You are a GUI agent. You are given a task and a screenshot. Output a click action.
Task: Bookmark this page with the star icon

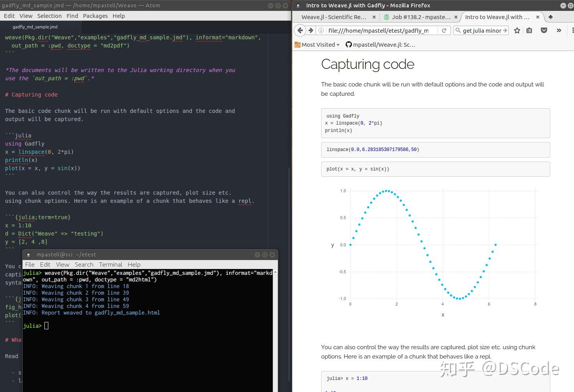click(517, 30)
